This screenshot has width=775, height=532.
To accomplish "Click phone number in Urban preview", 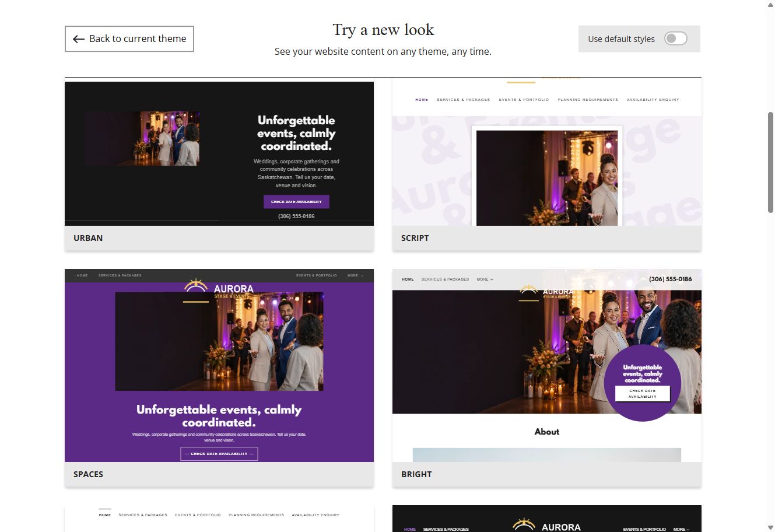I will 296,216.
